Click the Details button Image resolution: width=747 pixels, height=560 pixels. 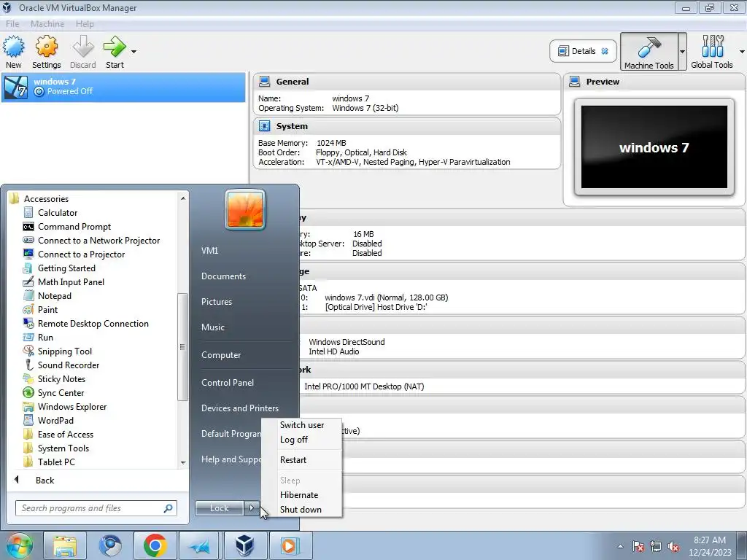(x=583, y=51)
